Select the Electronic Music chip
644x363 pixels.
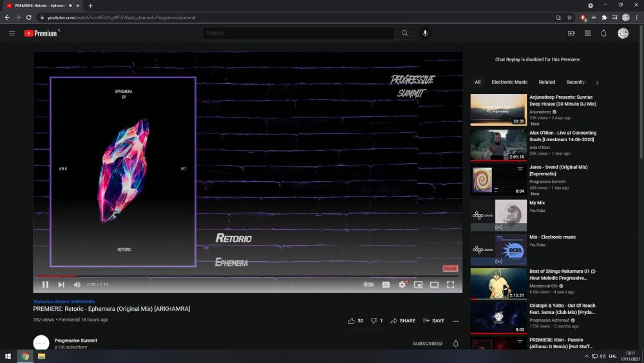(509, 83)
